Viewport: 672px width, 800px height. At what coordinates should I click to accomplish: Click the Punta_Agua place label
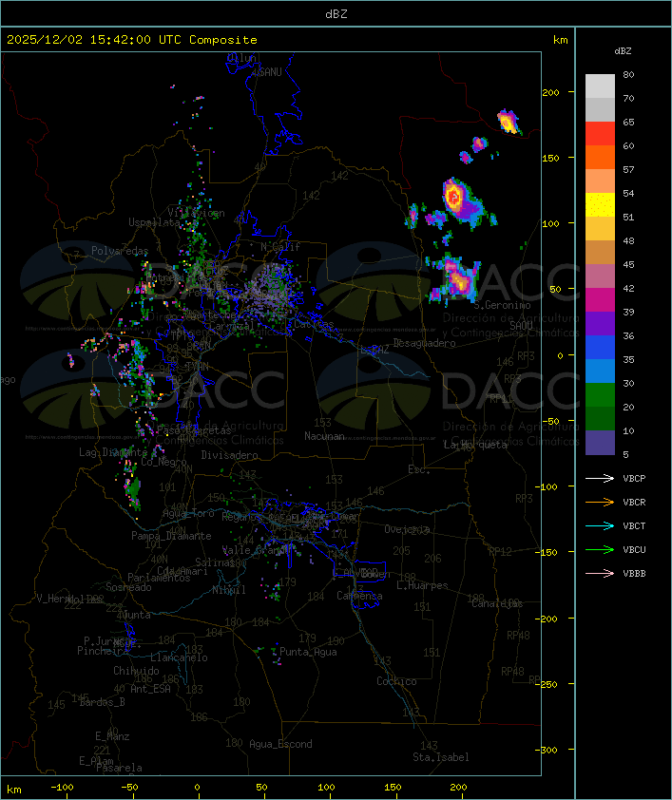point(308,652)
